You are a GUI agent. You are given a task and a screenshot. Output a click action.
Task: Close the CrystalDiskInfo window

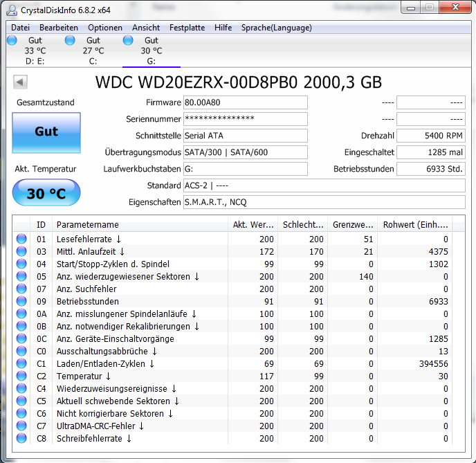pos(455,8)
